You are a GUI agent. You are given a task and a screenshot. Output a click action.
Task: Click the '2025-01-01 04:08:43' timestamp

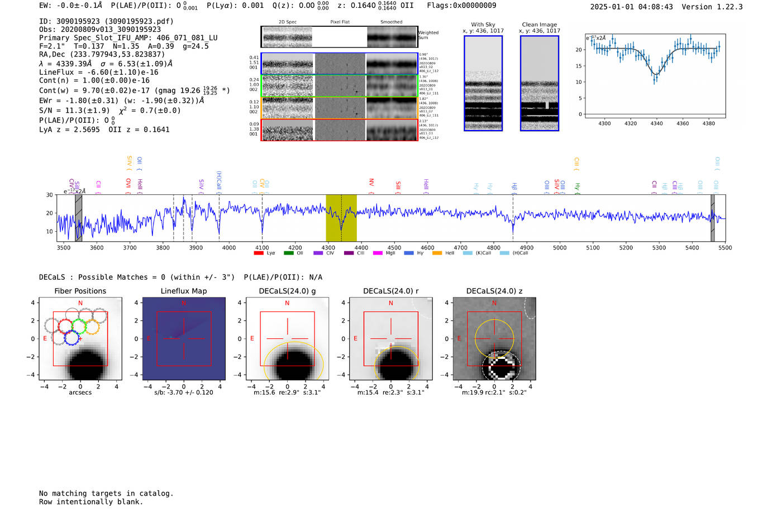(631, 7)
